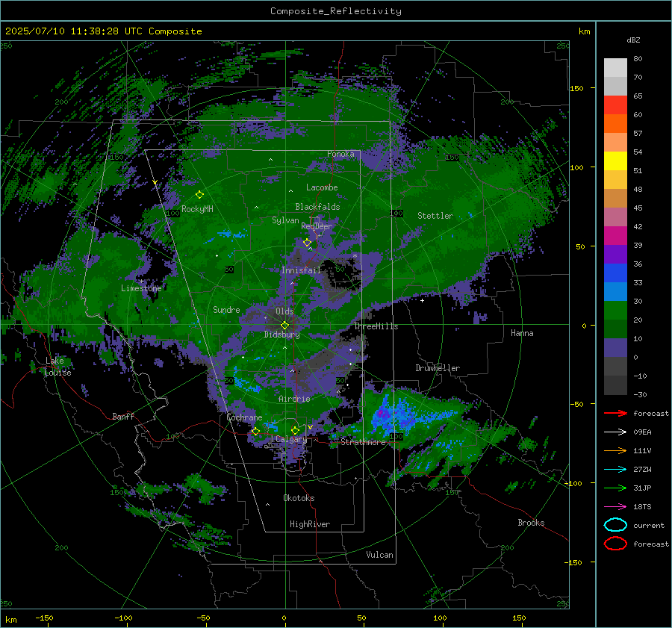Click the Composite_Reflectivity title

[x=336, y=11]
